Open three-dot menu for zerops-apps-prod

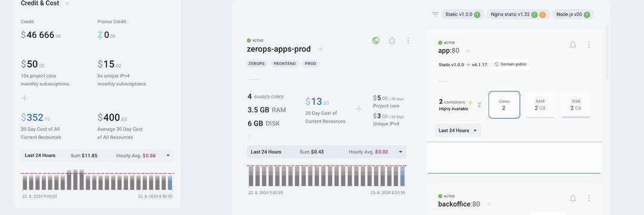408,41
